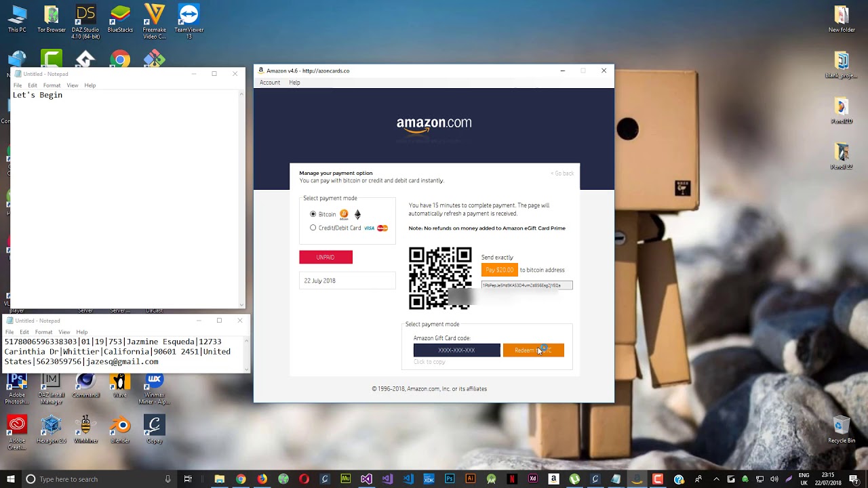Click the uTorrent icon in the taskbar

(x=574, y=479)
